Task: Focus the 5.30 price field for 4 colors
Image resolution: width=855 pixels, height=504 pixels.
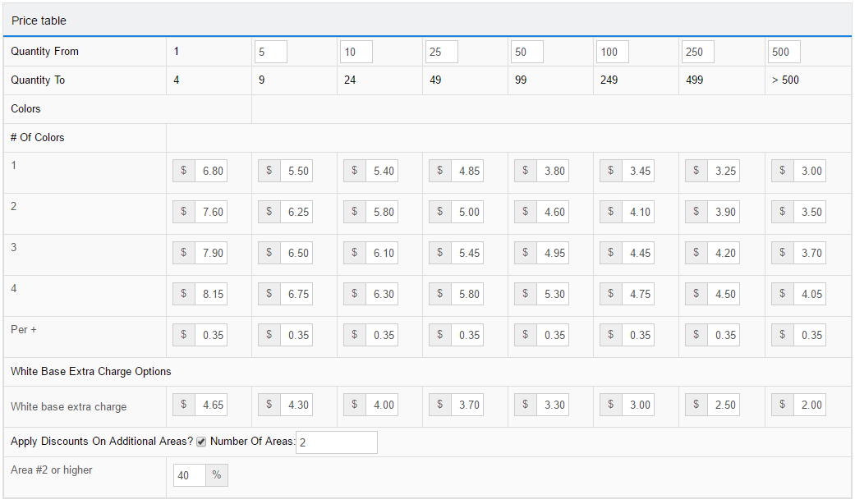Action: point(553,294)
